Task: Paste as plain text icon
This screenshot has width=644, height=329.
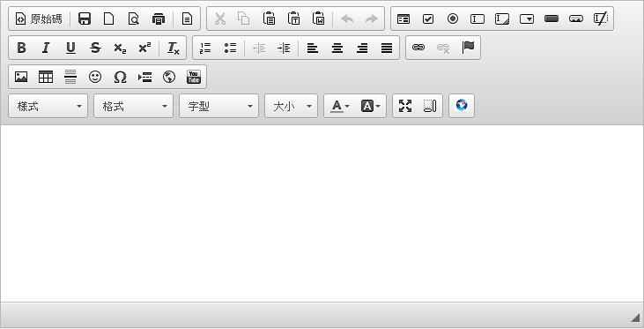Action: pyautogui.click(x=293, y=19)
